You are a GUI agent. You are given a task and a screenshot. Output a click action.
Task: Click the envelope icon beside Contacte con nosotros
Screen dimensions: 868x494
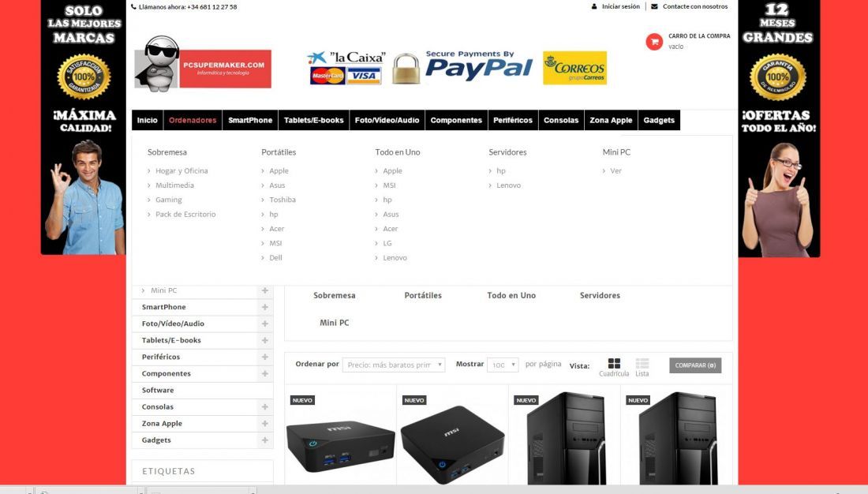[654, 6]
